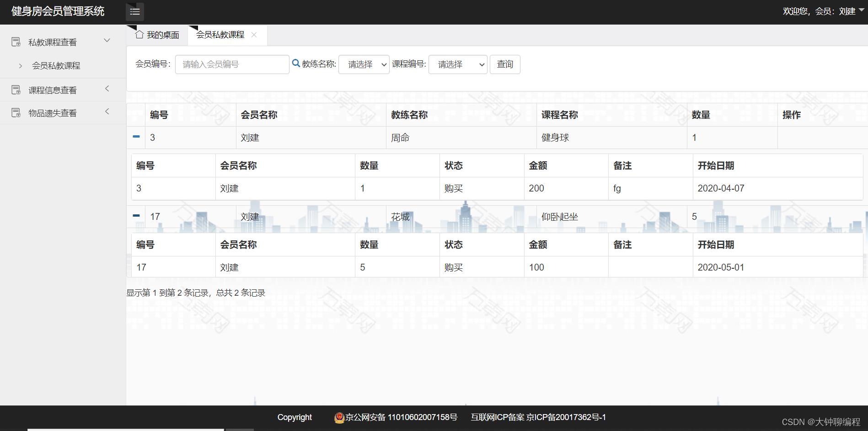868x431 pixels.
Task: Click the home icon on 我的桌面 tab
Action: click(139, 34)
